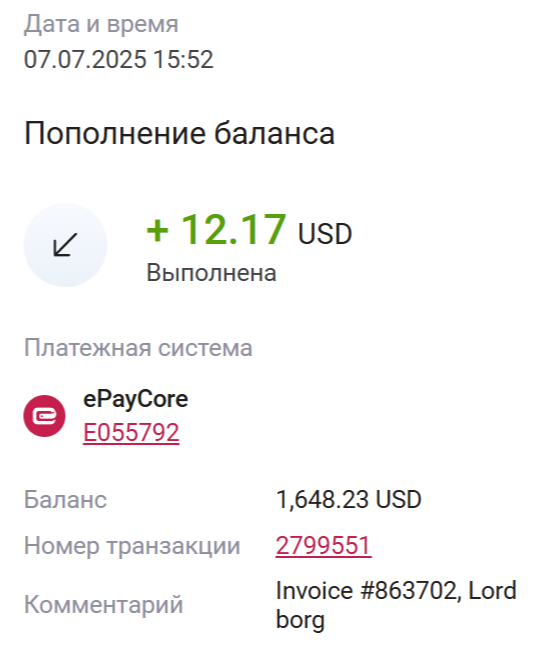
Task: Click the word borg in comment
Action: coord(300,621)
